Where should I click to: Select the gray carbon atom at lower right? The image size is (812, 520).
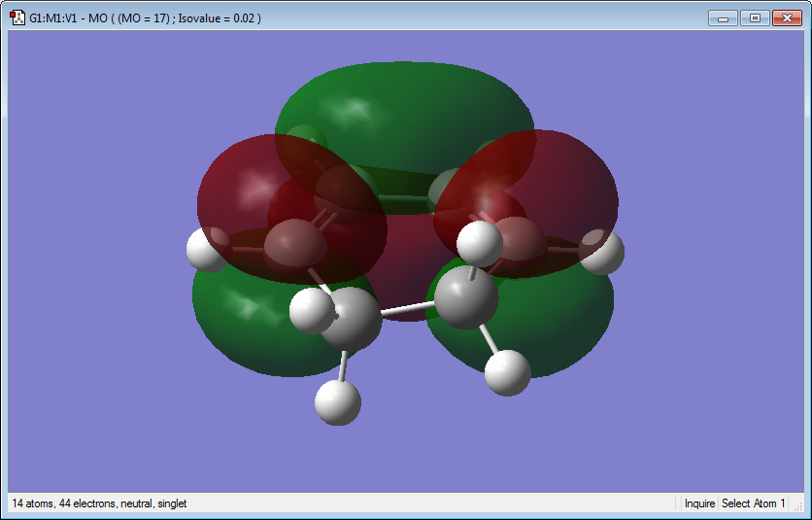466,297
